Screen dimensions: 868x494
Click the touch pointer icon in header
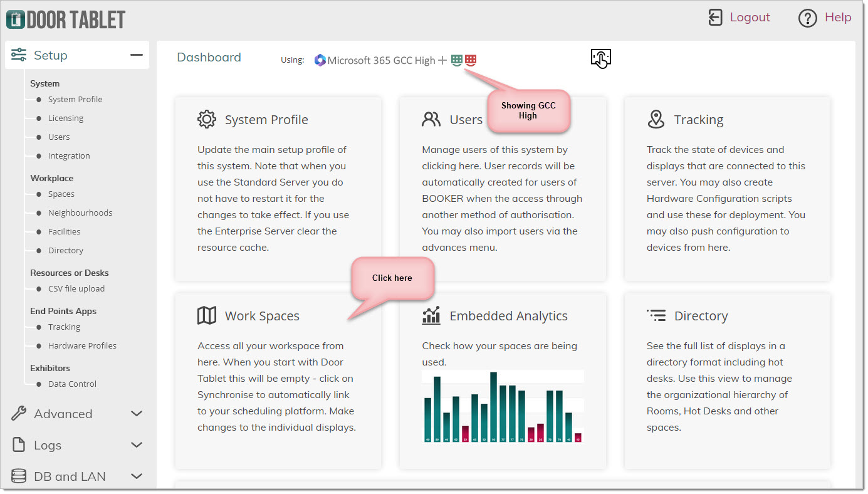600,58
